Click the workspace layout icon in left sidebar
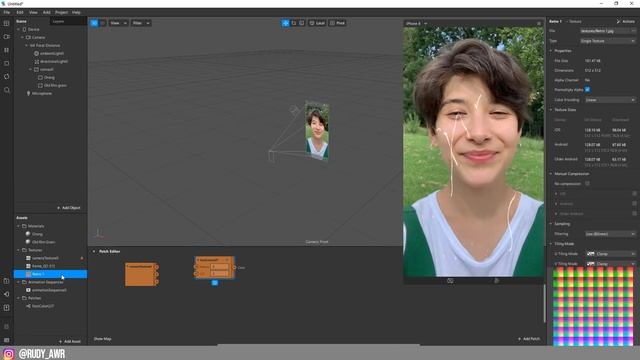 7,24
